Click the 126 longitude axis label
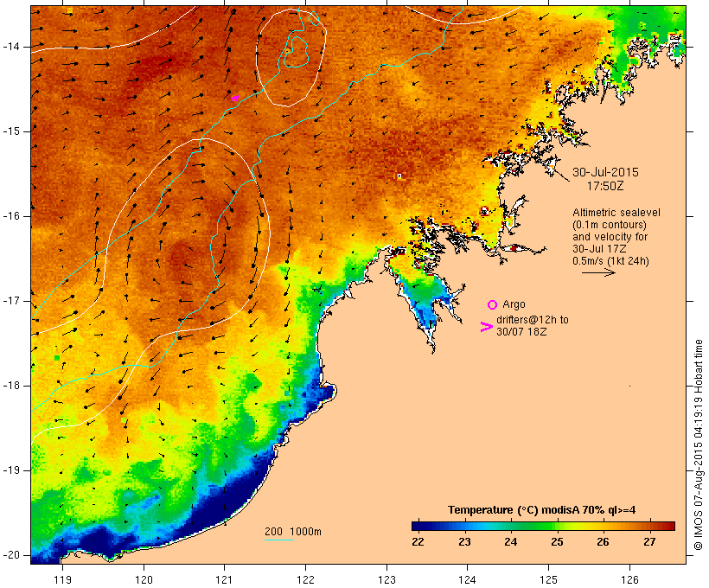709x588 pixels. pyautogui.click(x=629, y=579)
